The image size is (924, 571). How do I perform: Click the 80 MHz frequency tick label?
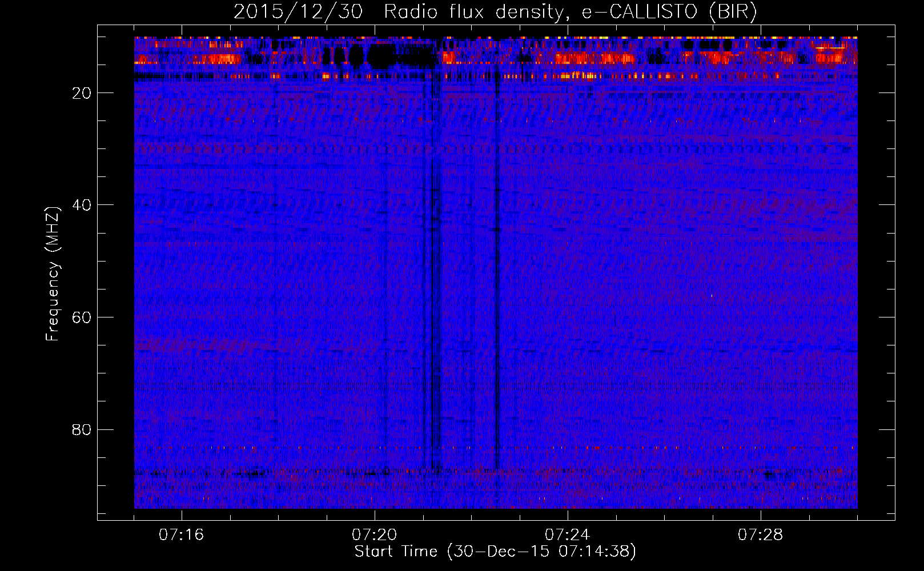pos(82,429)
